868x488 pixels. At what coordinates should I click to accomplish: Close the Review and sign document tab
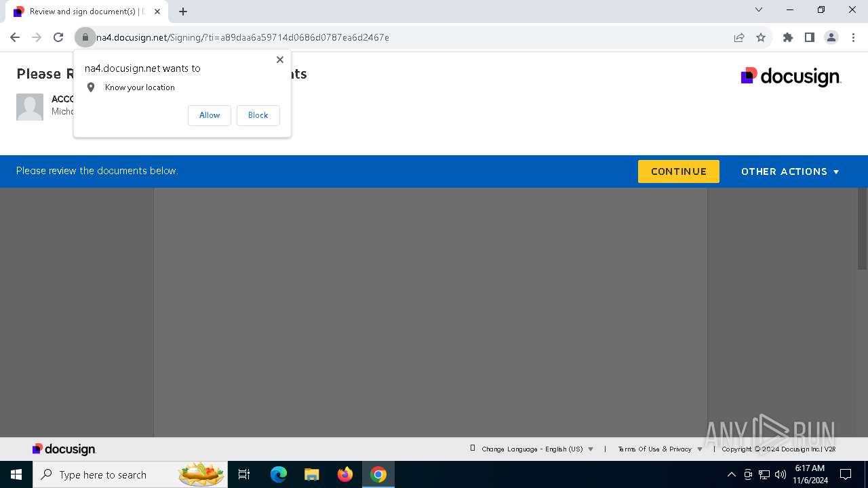coord(157,12)
